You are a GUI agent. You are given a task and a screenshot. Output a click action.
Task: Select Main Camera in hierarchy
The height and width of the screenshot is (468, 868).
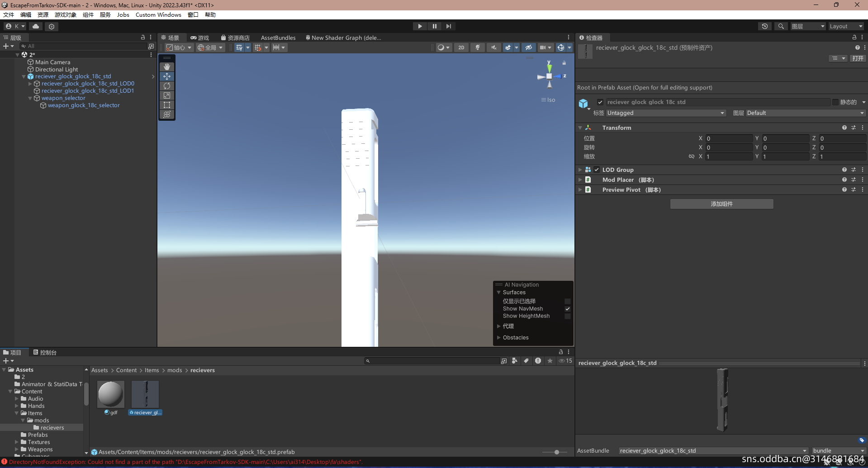pos(52,62)
